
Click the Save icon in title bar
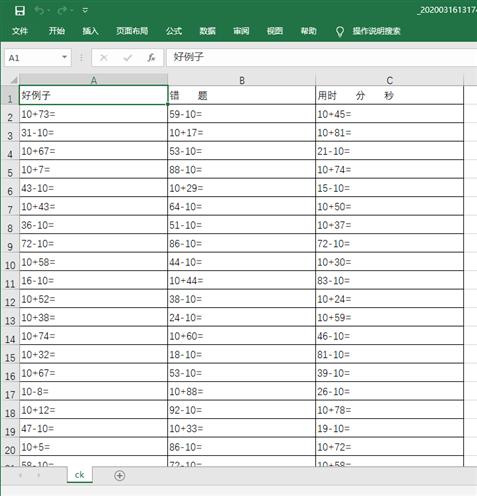tap(20, 11)
